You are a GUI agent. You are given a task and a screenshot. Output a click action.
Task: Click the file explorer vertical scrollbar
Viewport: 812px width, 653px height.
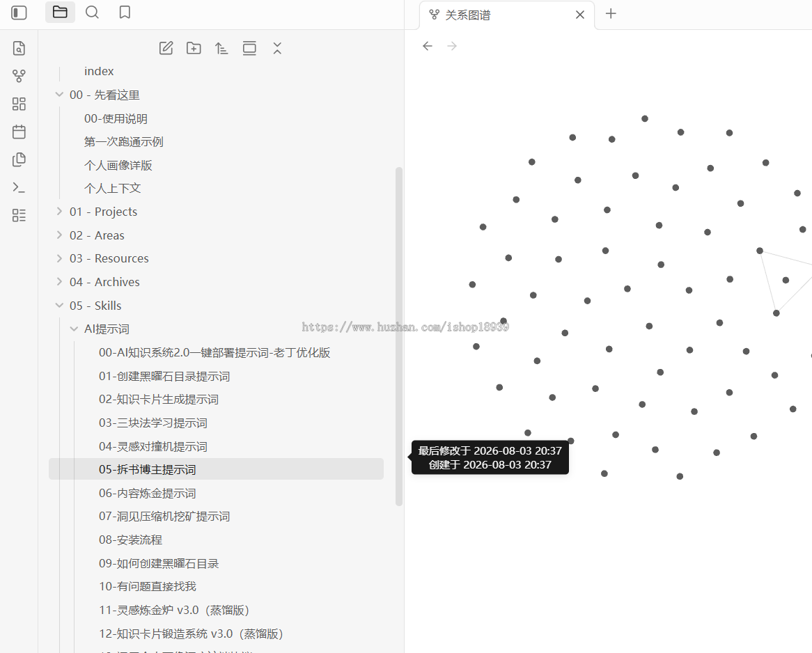pyautogui.click(x=399, y=336)
